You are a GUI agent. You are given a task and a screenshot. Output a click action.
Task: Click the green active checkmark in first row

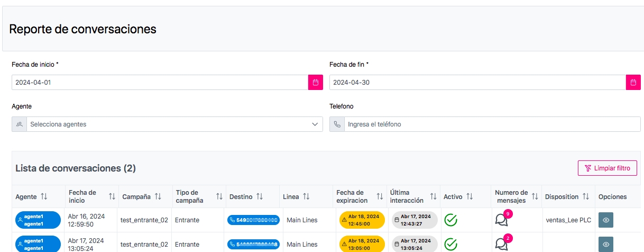(x=450, y=220)
